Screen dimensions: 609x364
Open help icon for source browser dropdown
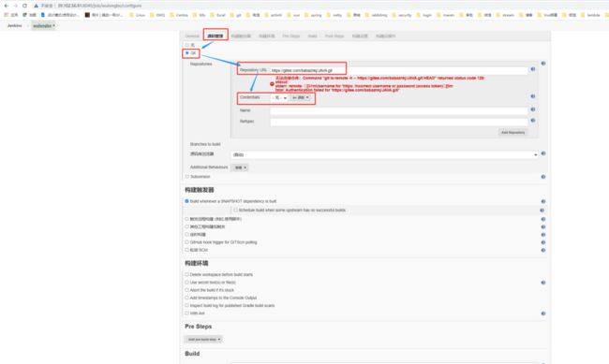(543, 153)
